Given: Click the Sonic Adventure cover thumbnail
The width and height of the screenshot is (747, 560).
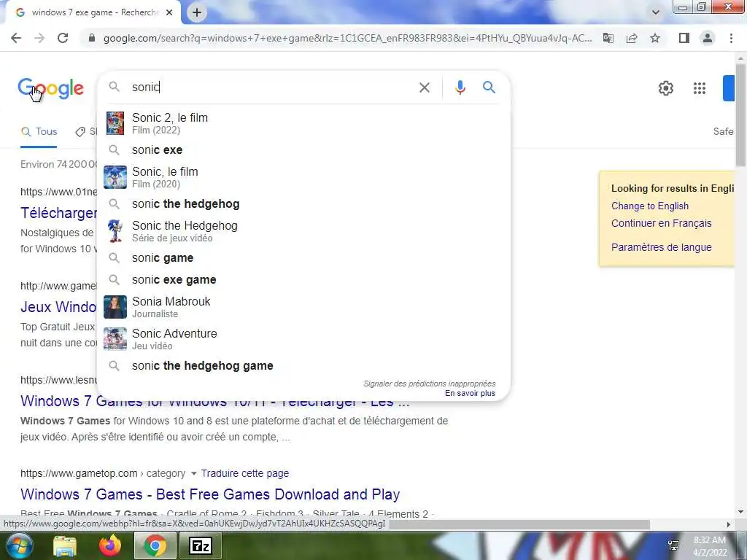Looking at the screenshot, I should [x=115, y=339].
